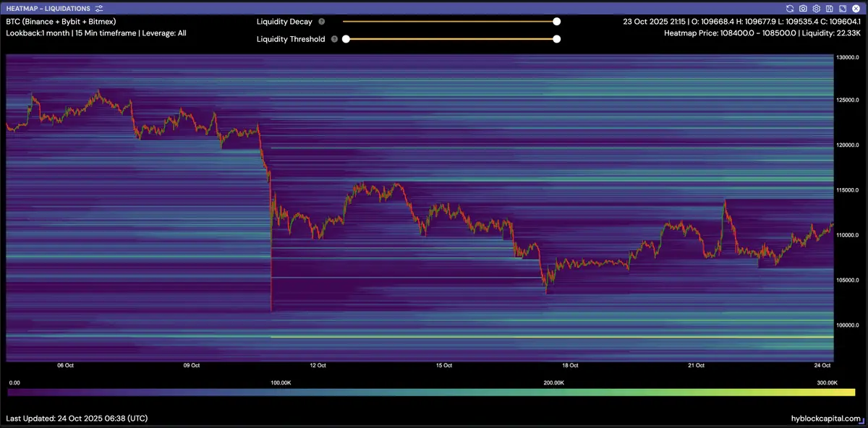Click the 06 Oct date axis label
The image size is (868, 428).
(x=65, y=366)
